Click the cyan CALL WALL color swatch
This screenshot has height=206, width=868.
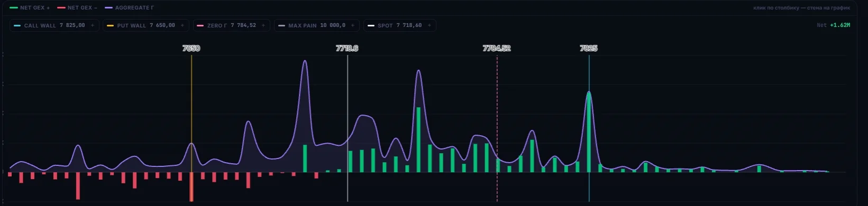(x=17, y=25)
